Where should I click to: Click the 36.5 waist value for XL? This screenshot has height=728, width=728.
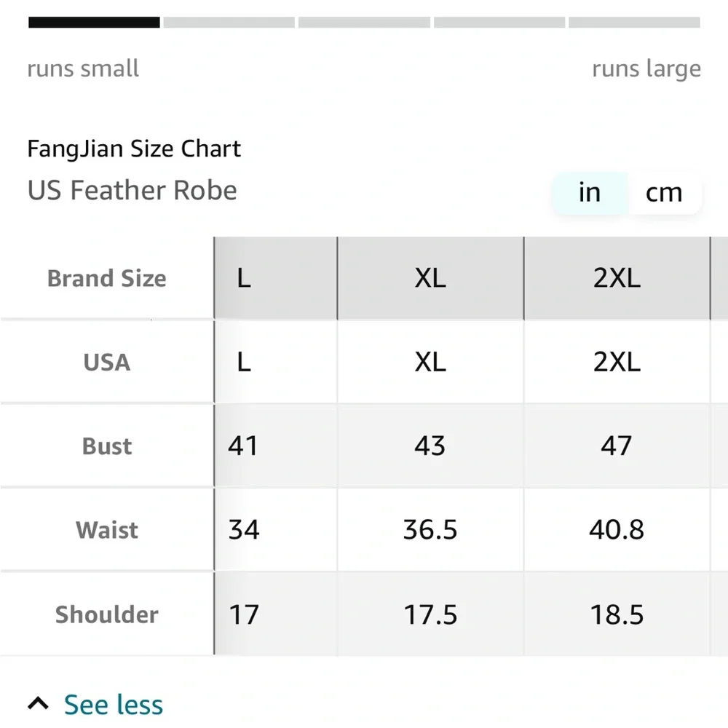click(x=430, y=530)
